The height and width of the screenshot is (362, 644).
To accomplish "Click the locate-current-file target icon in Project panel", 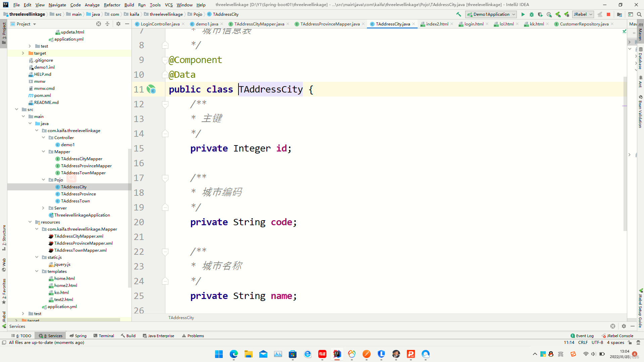I will [99, 24].
